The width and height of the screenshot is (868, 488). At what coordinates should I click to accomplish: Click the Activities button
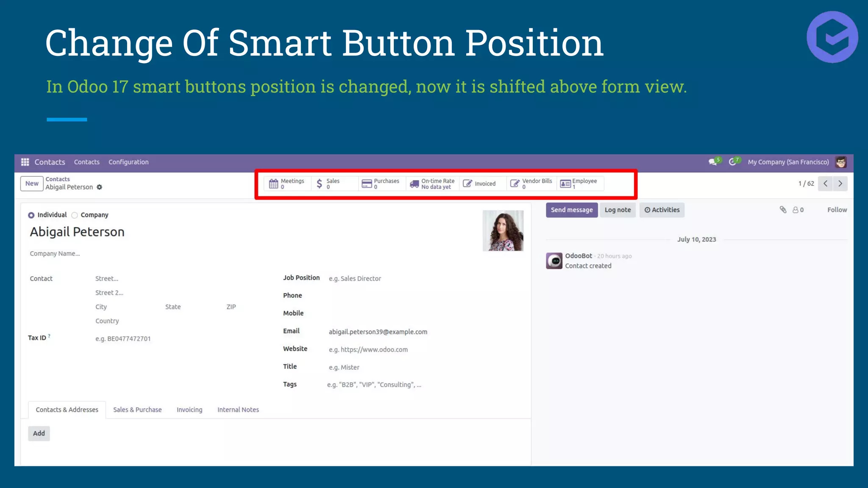pos(662,210)
